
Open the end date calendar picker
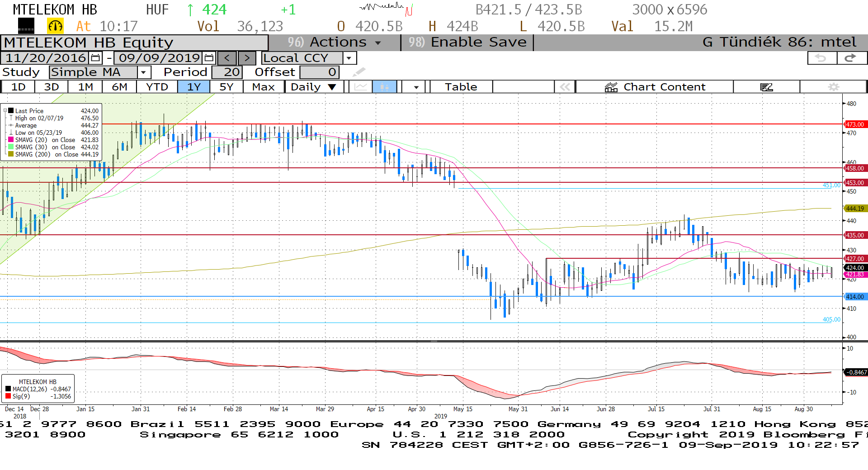[x=209, y=58]
